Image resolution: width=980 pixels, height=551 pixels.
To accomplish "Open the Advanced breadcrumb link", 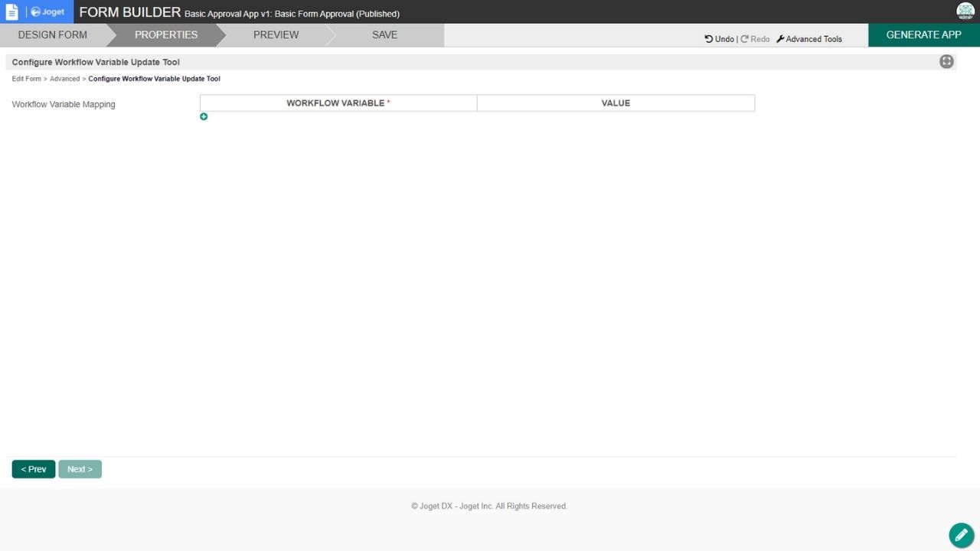I will 65,79.
